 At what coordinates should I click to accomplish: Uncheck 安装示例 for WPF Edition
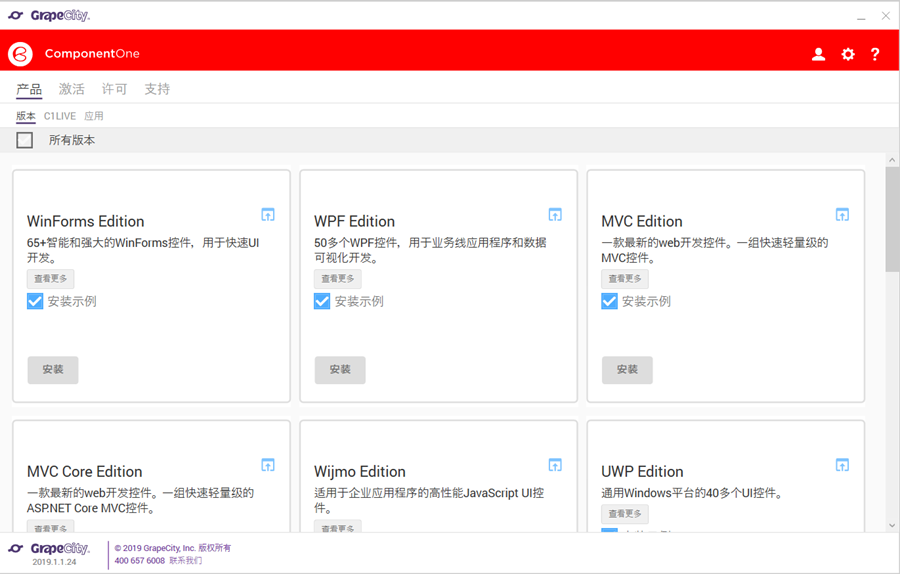[322, 301]
